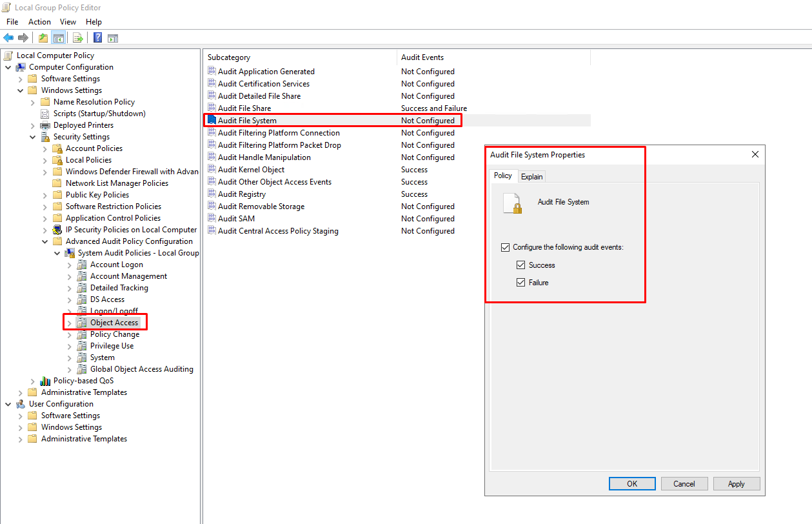Select Windows Defender Firewall tree item
The image size is (812, 524).
[132, 172]
